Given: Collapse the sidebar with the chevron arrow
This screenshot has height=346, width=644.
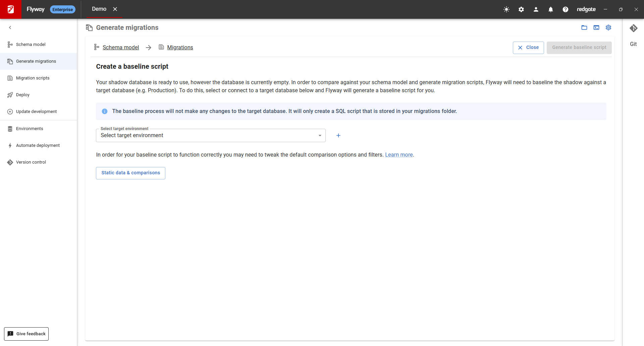Looking at the screenshot, I should tap(10, 27).
